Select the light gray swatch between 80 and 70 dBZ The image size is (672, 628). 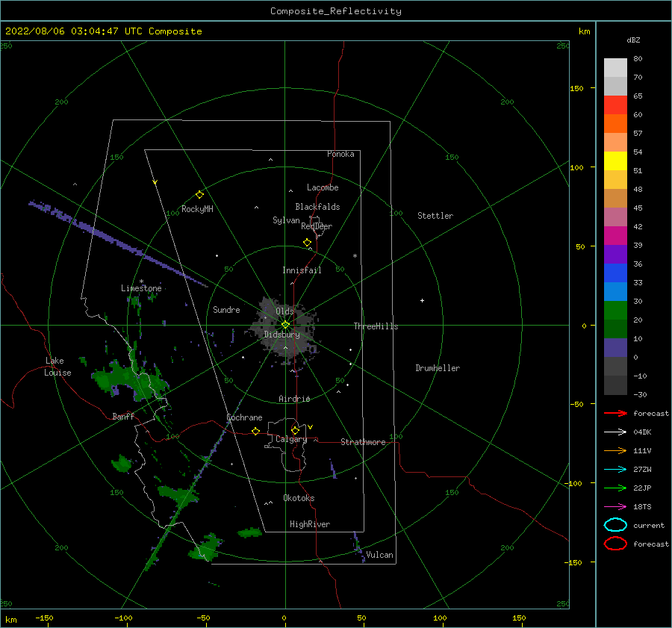(615, 67)
